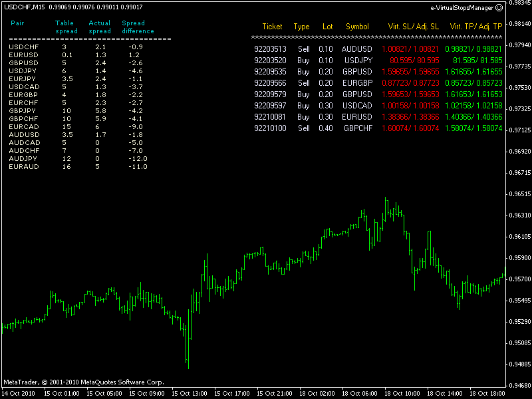Screen dimensions: 532x399
Task: Click the AUDCAD pair label
Action: (x=25, y=142)
